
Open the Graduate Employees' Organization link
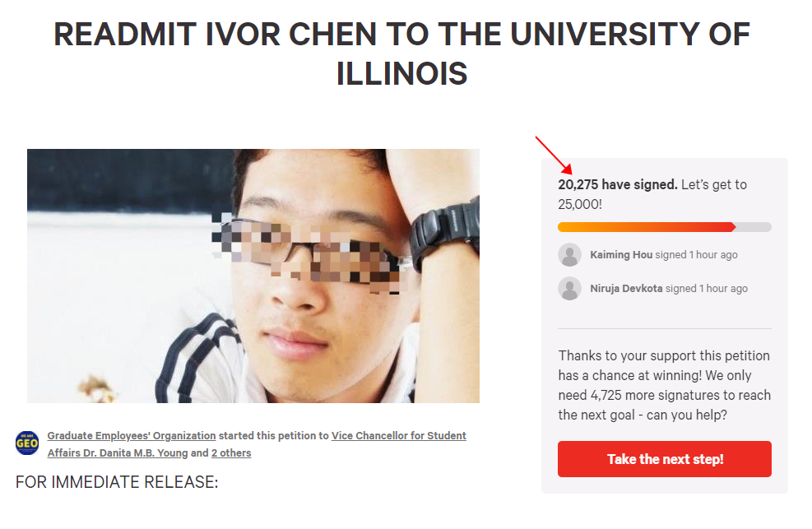(132, 436)
